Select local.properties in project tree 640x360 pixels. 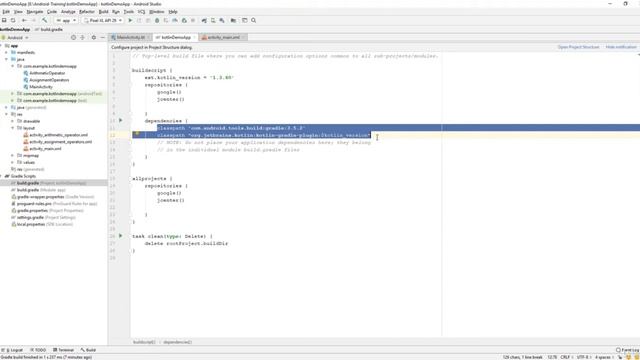42,224
